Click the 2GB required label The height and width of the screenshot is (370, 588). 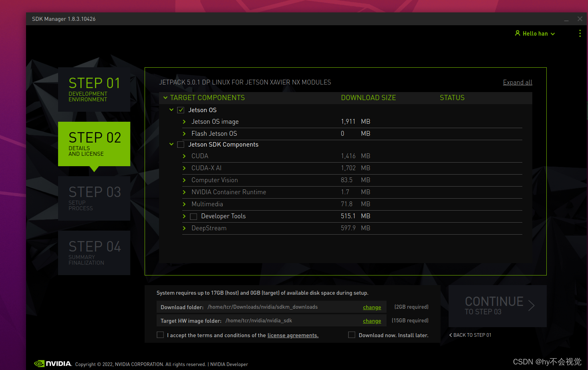pos(411,307)
